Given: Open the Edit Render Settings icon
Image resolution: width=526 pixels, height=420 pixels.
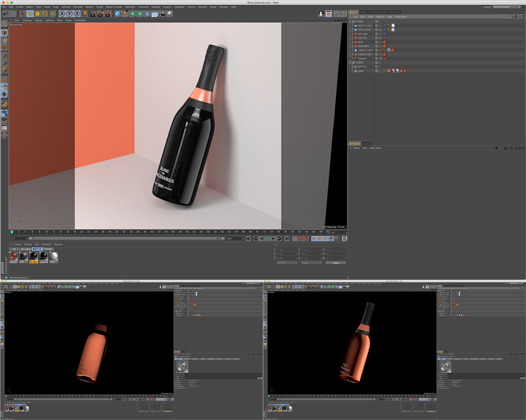Looking at the screenshot, I should tap(109, 14).
